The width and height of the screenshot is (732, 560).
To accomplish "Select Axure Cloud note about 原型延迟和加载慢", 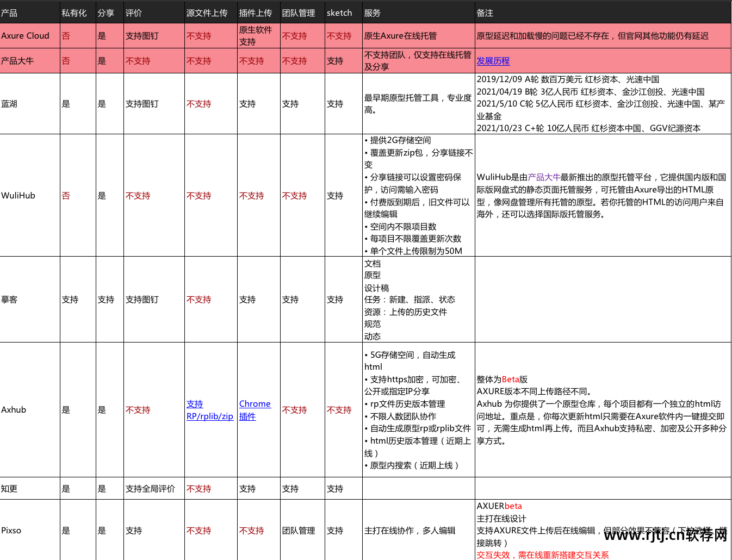I will pyautogui.click(x=603, y=36).
